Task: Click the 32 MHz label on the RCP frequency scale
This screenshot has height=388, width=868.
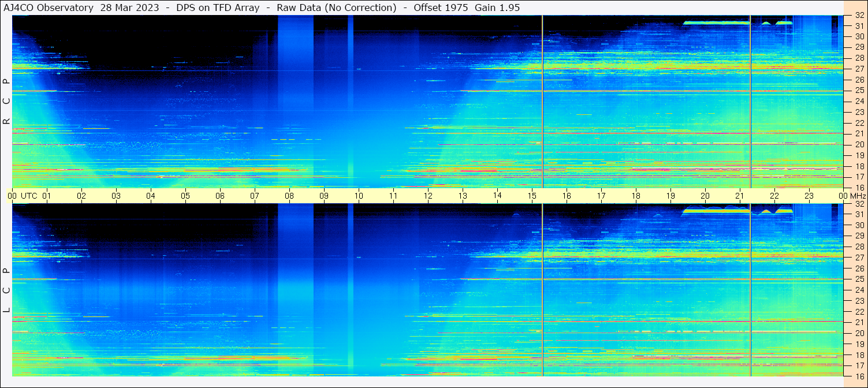Action: coord(859,15)
